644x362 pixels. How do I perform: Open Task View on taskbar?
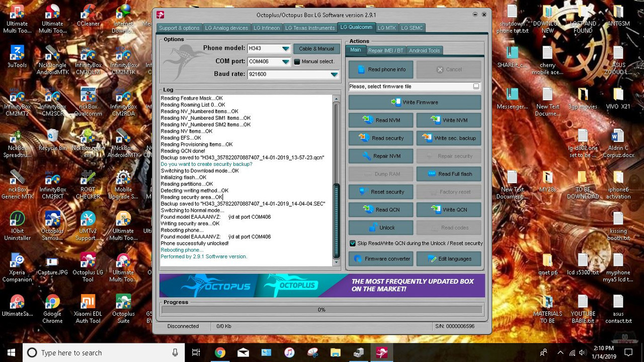pyautogui.click(x=196, y=352)
